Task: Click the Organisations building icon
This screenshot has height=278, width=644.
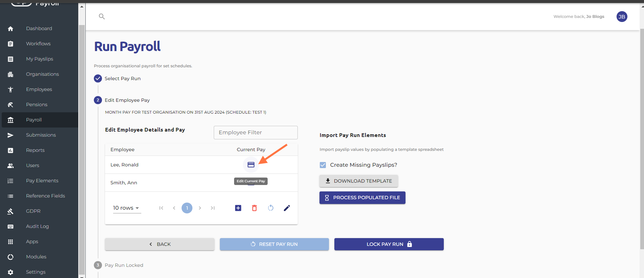Action: pyautogui.click(x=11, y=74)
